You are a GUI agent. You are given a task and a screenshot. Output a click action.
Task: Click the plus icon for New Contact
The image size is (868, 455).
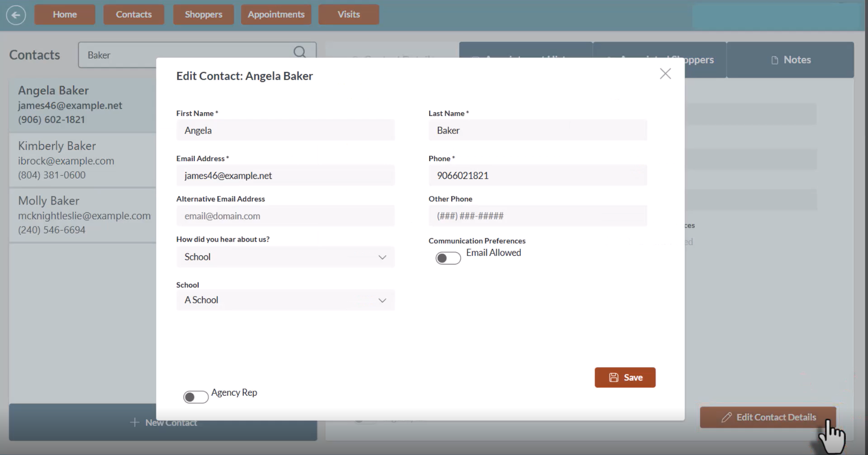pos(134,422)
